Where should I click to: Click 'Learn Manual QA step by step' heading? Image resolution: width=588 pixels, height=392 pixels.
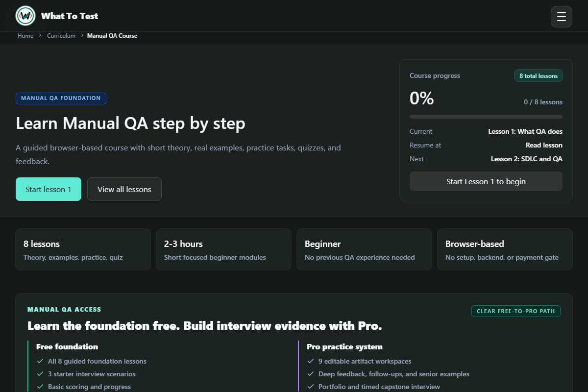click(130, 123)
